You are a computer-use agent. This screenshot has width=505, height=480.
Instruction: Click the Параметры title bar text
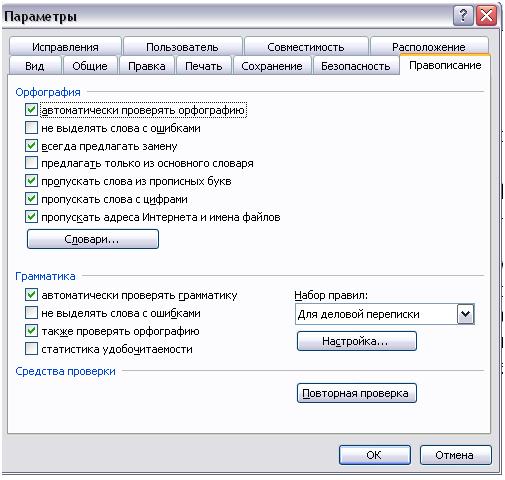coord(40,16)
